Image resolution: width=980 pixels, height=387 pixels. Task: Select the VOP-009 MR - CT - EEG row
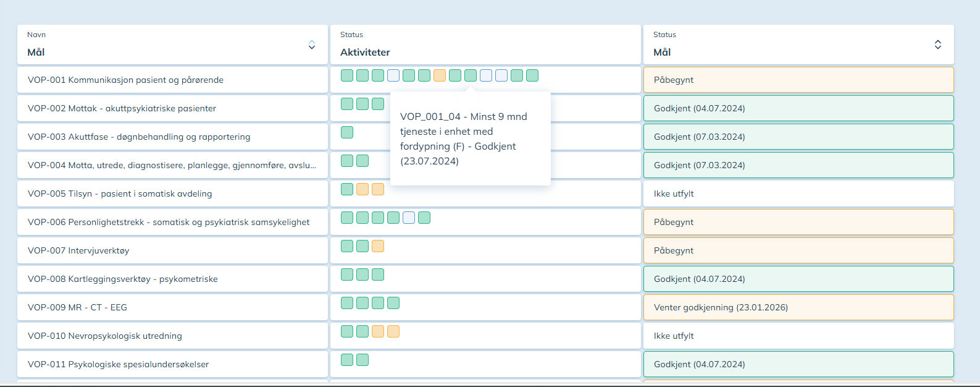[x=77, y=307]
